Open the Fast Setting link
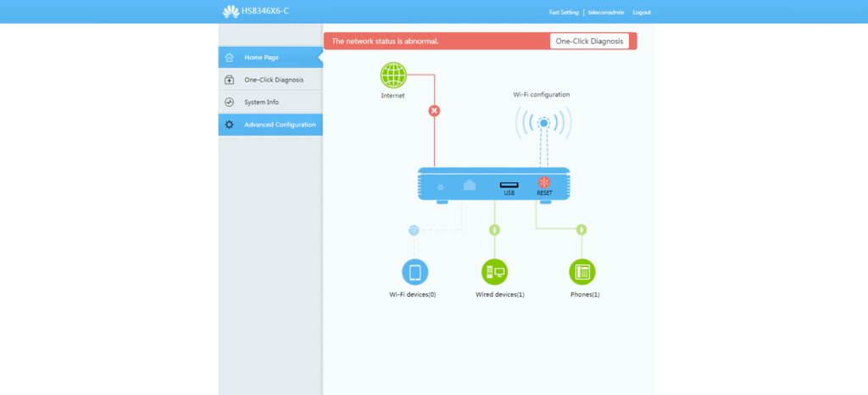Screen dimensions: 868x395 click(564, 13)
